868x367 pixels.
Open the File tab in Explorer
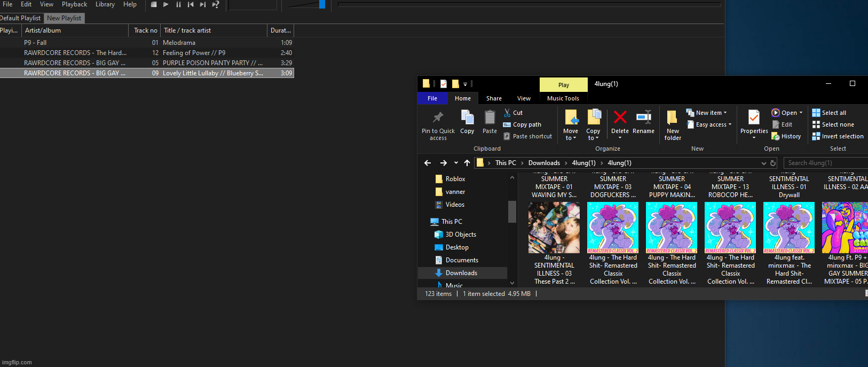tap(432, 98)
